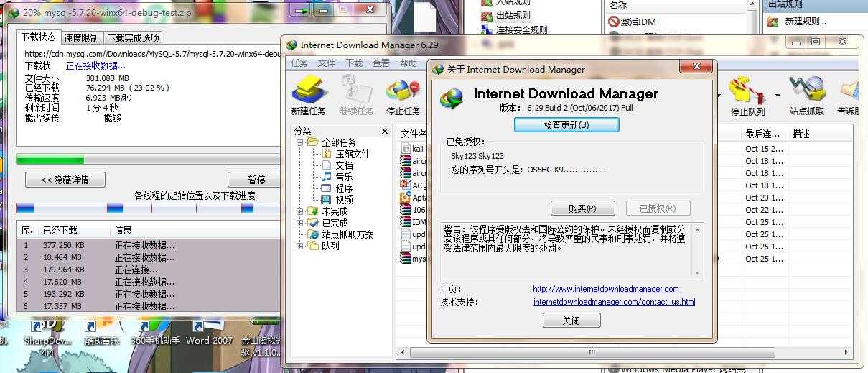Open the SharpDevelop desktop shortcut
The image size is (868, 373).
[47, 336]
